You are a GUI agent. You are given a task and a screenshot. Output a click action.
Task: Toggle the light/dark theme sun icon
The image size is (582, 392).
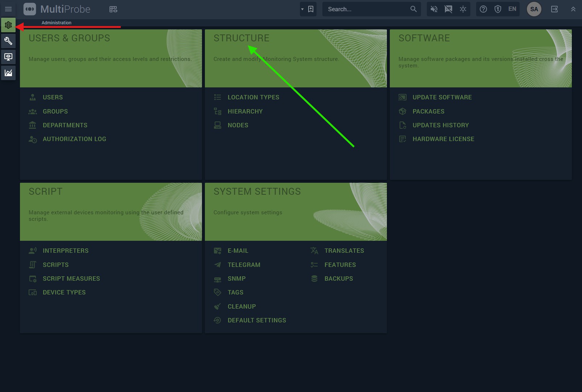point(463,9)
